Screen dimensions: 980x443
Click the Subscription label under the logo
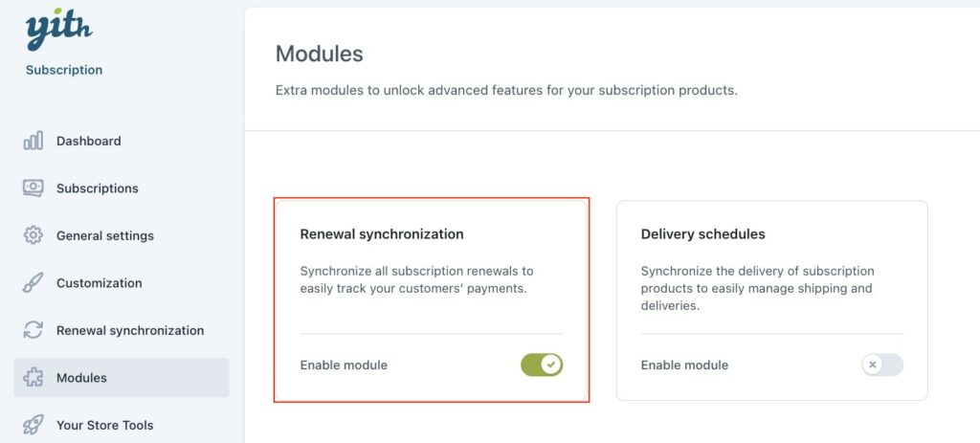click(64, 70)
